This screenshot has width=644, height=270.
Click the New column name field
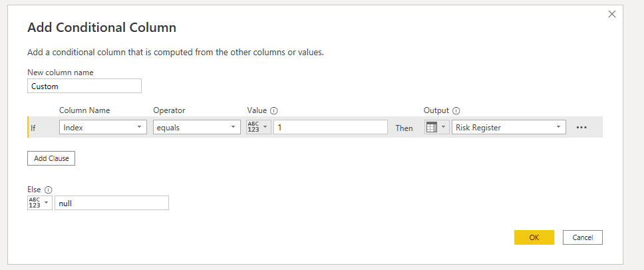[84, 86]
